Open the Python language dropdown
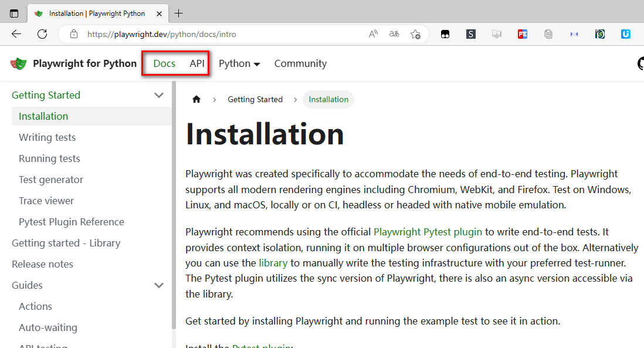Screen dimensions: 644x348 point(239,64)
